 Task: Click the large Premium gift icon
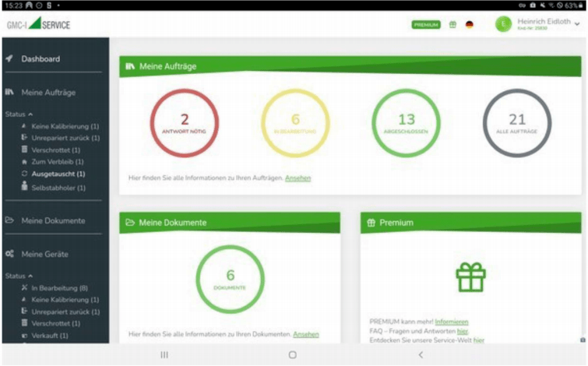(470, 276)
